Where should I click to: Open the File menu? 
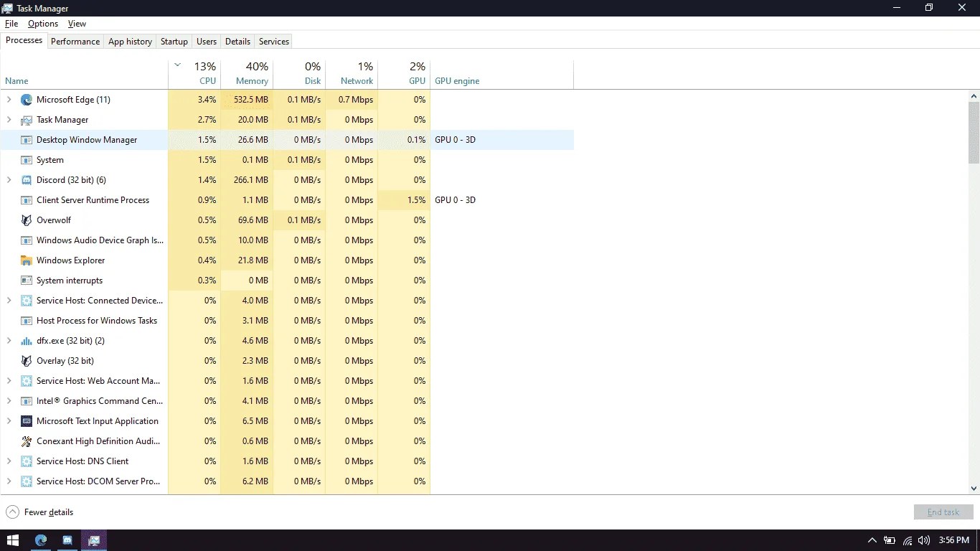point(11,24)
